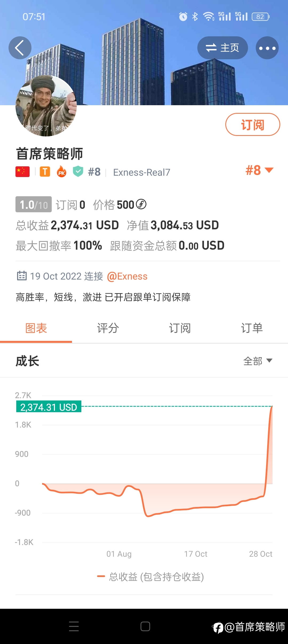Open the three-dots more options menu
This screenshot has width=288, height=644.
click(x=267, y=48)
